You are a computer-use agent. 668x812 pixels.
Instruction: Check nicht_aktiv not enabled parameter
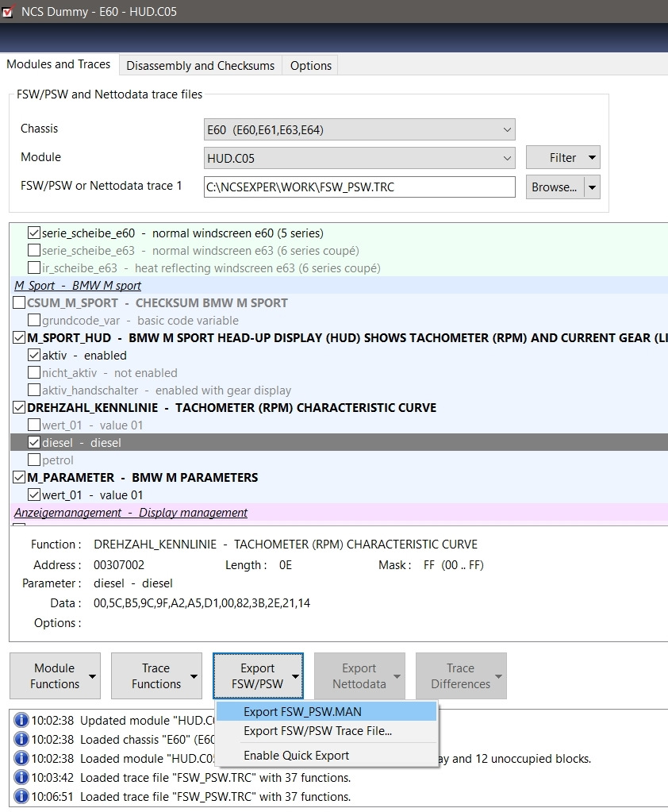(x=34, y=372)
